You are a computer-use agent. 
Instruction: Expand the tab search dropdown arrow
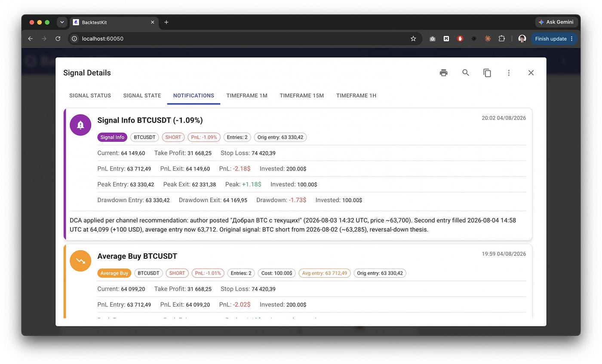click(x=62, y=22)
